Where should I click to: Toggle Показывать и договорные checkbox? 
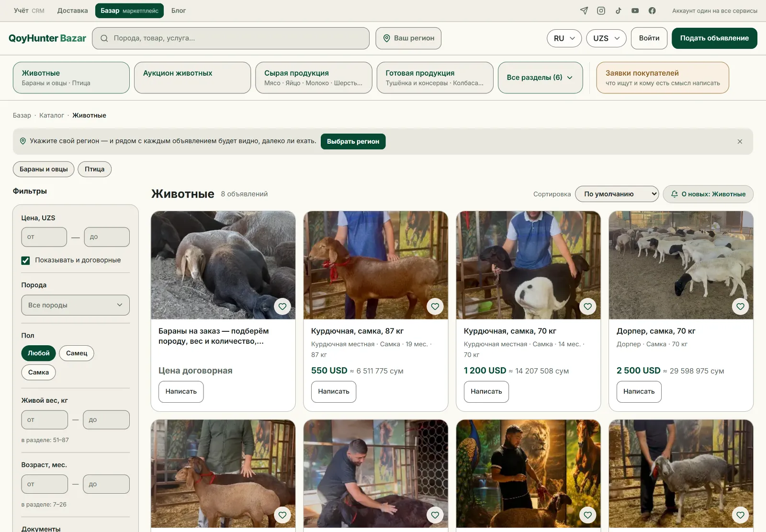(25, 260)
